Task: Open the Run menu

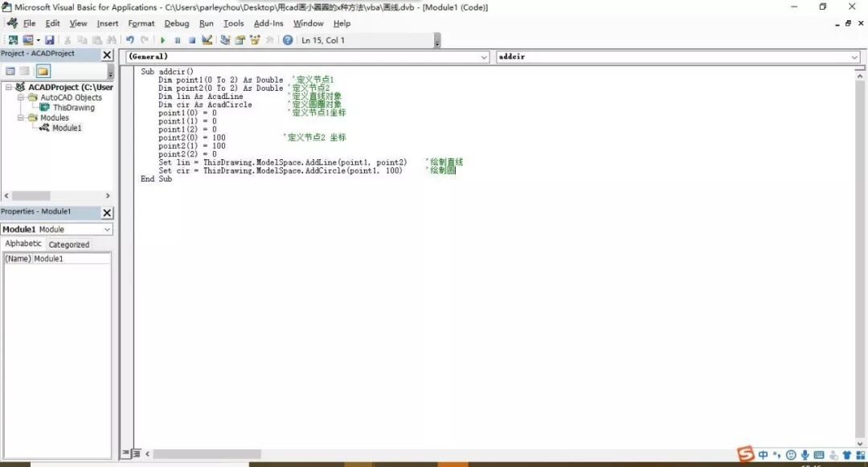Action: pyautogui.click(x=207, y=23)
